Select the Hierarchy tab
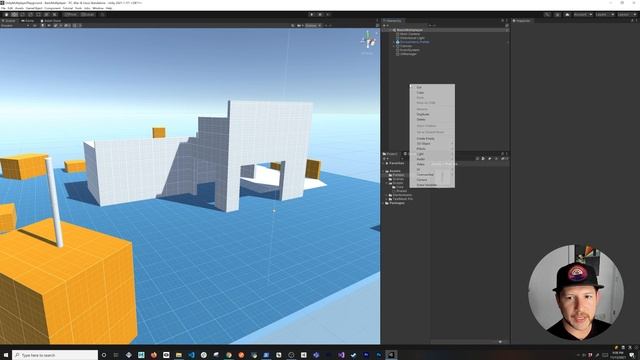 (393, 20)
